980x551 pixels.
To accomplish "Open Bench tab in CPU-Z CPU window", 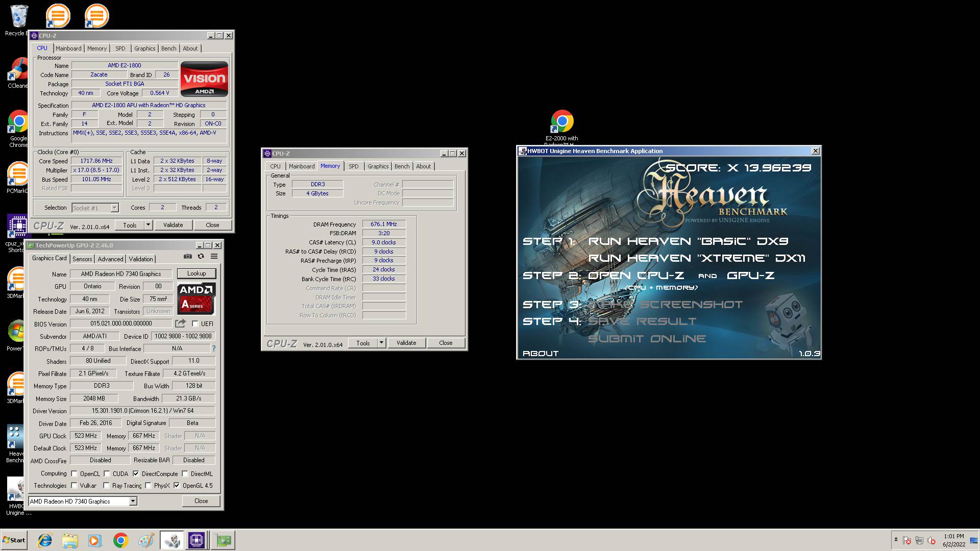I will coord(168,48).
